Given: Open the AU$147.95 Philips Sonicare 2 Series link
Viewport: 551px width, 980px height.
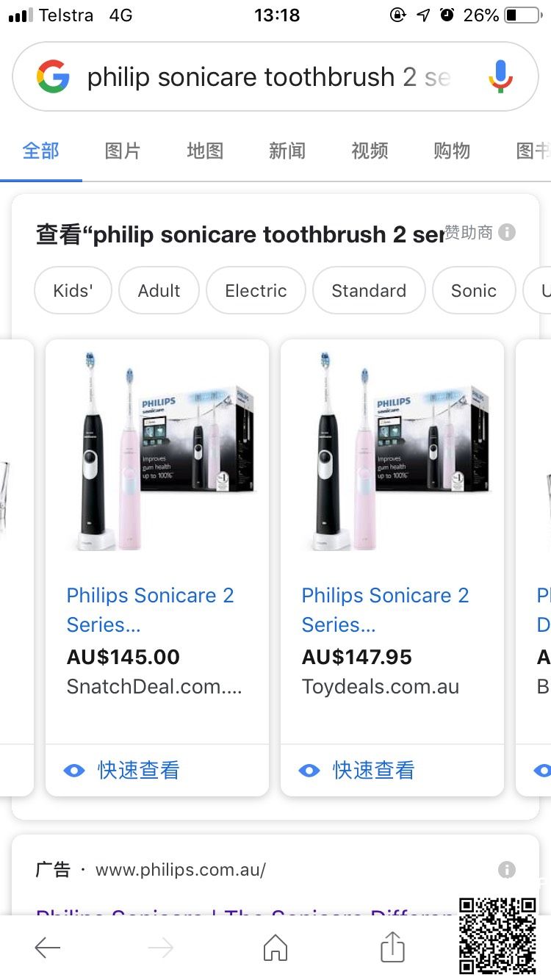Looking at the screenshot, I should tap(385, 610).
